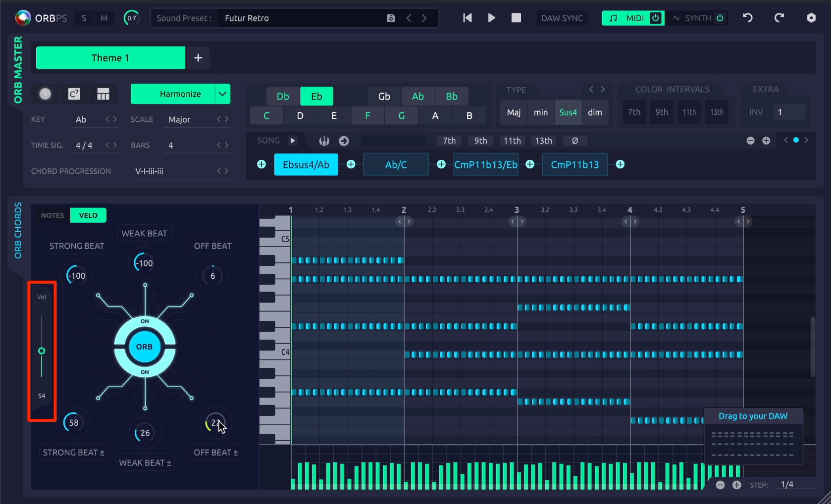Open the C7 chord icon view
The image size is (831, 504).
tap(74, 94)
